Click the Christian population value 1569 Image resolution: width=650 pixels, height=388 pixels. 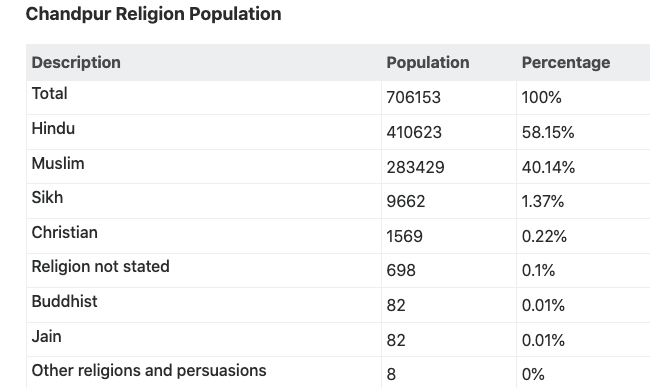pyautogui.click(x=405, y=236)
